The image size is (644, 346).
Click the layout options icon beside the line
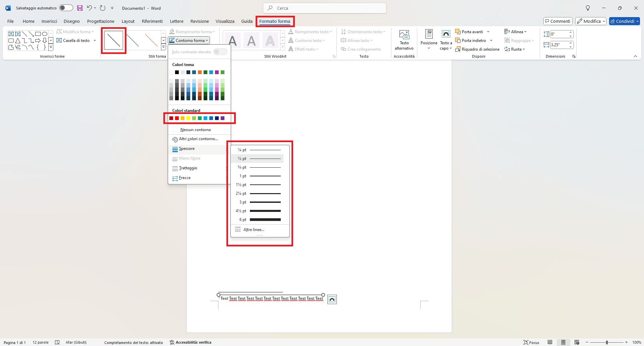pos(332,299)
